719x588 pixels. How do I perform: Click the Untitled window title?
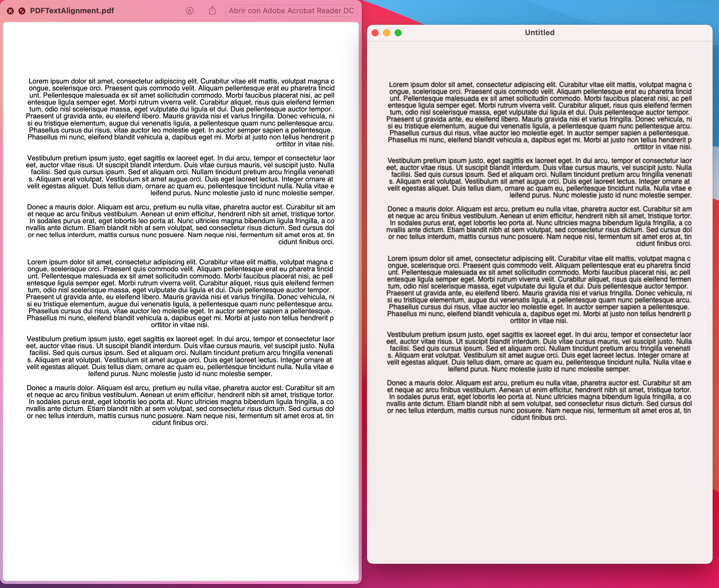pos(540,33)
